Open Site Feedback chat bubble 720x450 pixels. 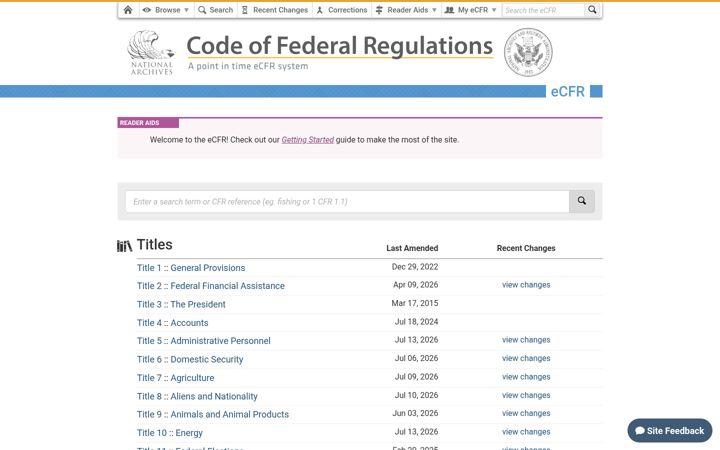(669, 431)
